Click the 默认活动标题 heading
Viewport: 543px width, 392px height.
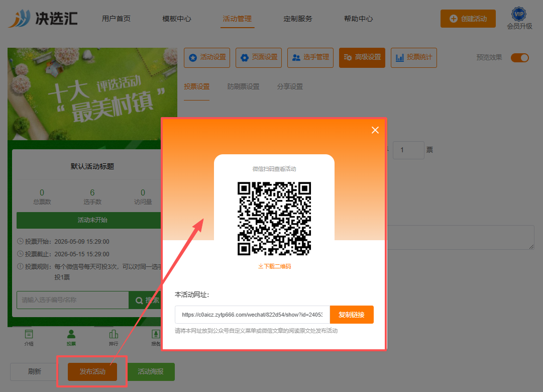pos(92,166)
